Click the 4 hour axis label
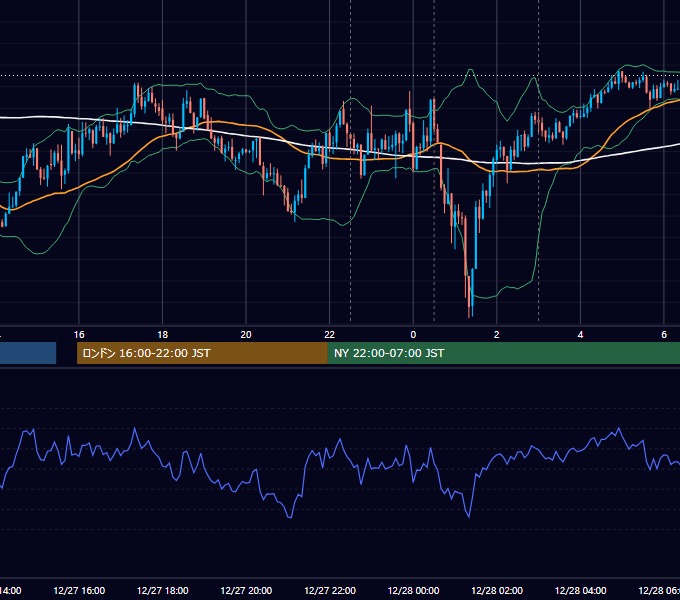This screenshot has height=600, width=680. tap(580, 335)
